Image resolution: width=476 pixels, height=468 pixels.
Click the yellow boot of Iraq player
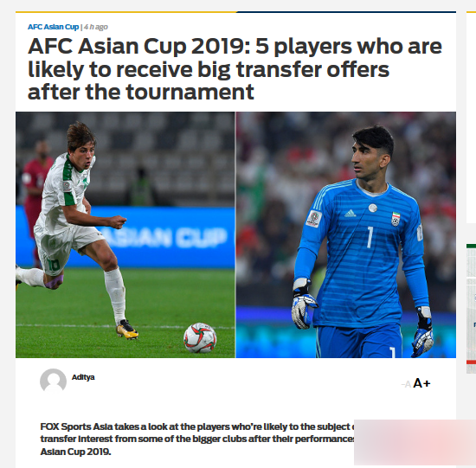click(127, 330)
